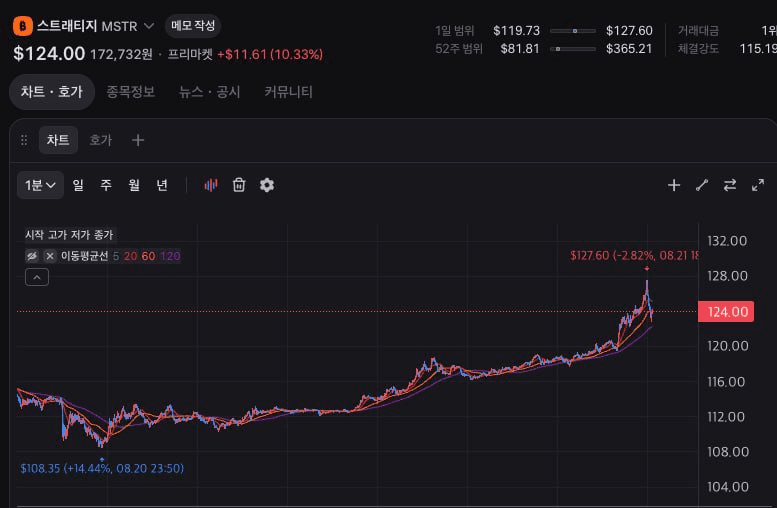Select the 차트 panel tab

58,140
